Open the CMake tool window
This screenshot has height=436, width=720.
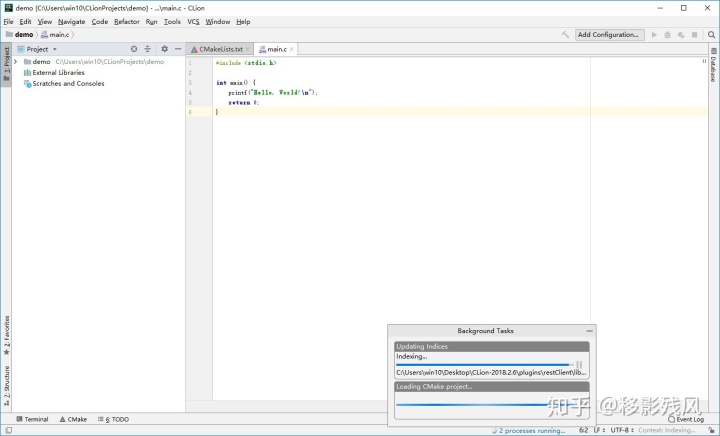73,419
